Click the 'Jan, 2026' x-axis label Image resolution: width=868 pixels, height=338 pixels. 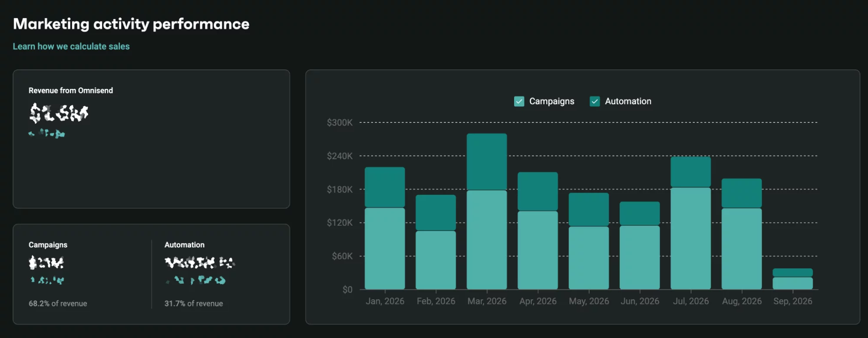click(385, 301)
